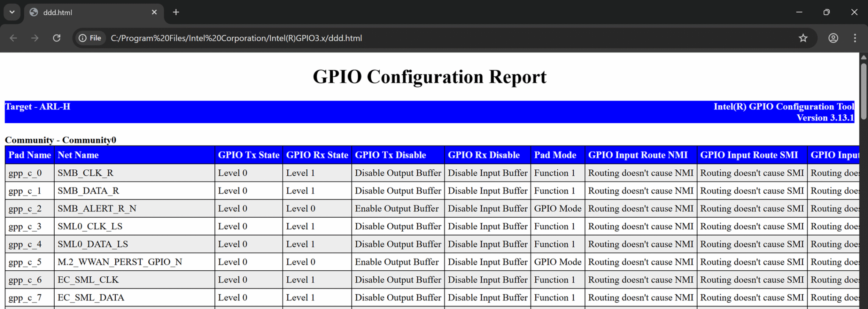The image size is (868, 309).
Task: Click the browser Forward arrow
Action: coord(35,38)
